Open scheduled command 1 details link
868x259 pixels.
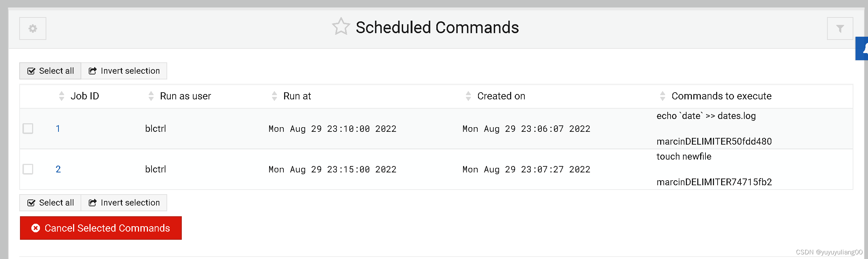(58, 129)
